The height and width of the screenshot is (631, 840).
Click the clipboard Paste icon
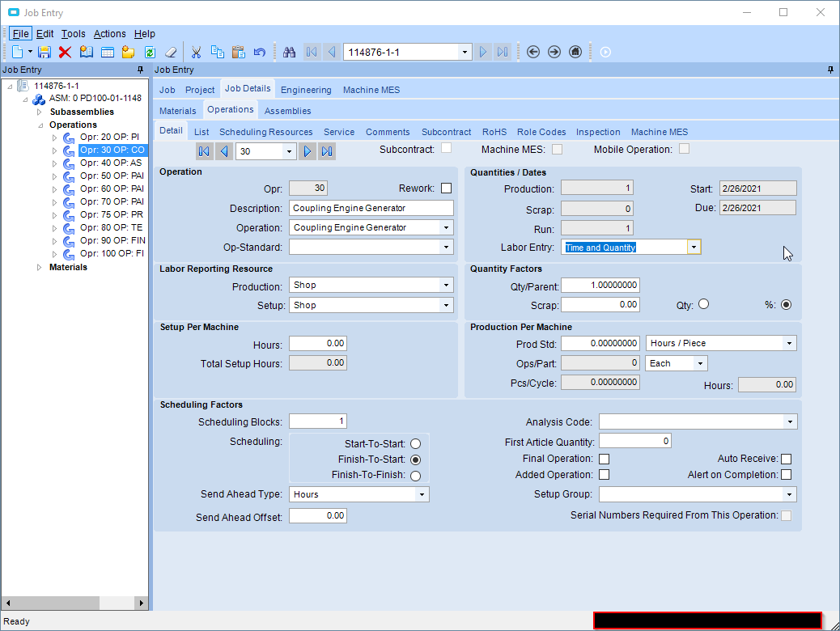(239, 52)
